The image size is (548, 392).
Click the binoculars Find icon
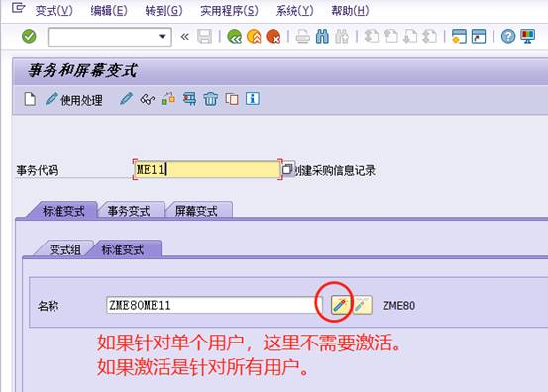tap(322, 36)
